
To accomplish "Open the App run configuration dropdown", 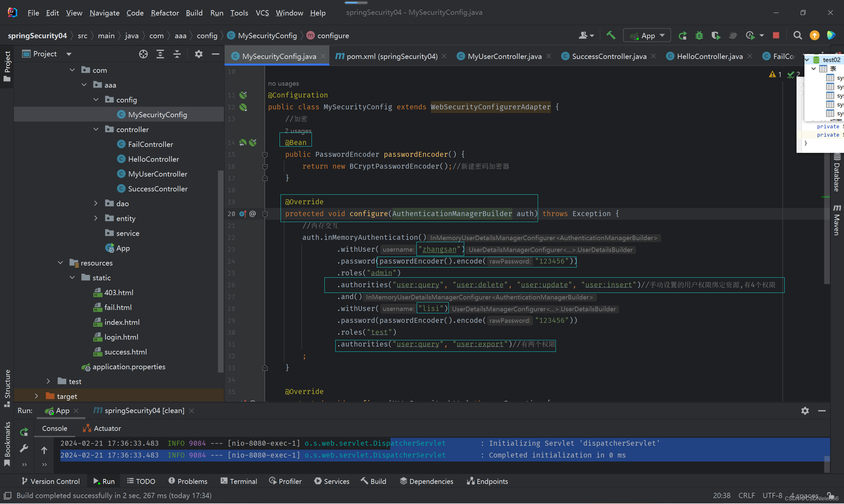I will point(662,35).
